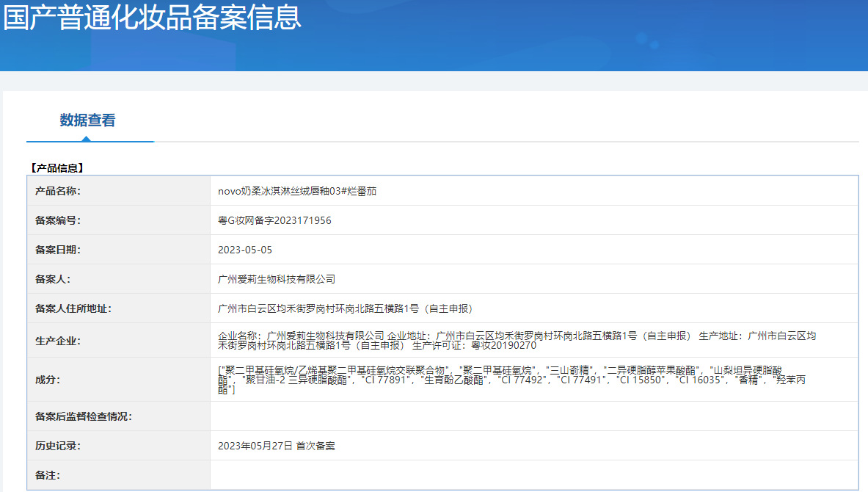Click the 历史记录 label
868x492 pixels.
pyautogui.click(x=57, y=446)
